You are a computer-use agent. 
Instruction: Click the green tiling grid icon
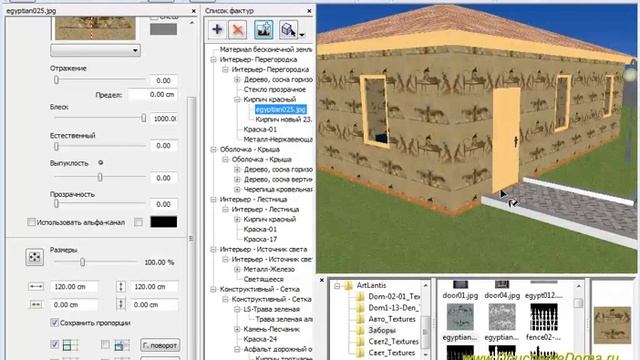pyautogui.click(x=70, y=345)
